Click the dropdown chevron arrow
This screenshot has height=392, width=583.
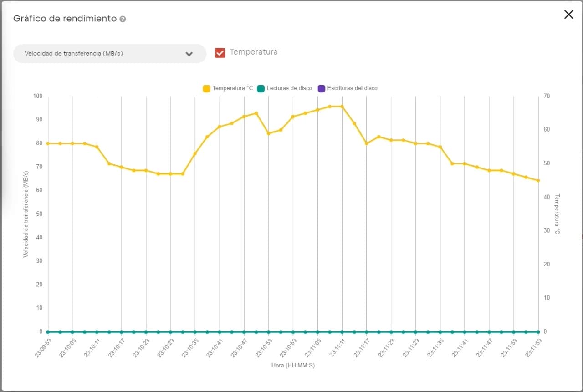(189, 53)
